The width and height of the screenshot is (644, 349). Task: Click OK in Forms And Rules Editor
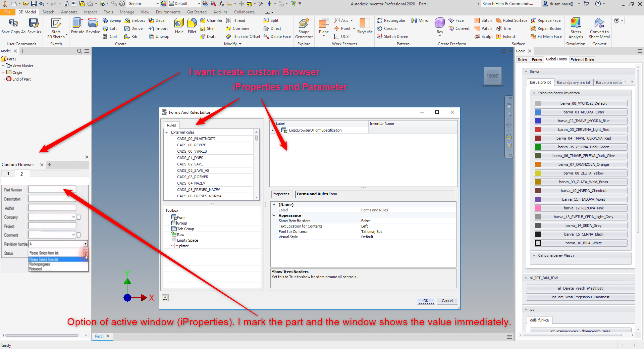[425, 300]
